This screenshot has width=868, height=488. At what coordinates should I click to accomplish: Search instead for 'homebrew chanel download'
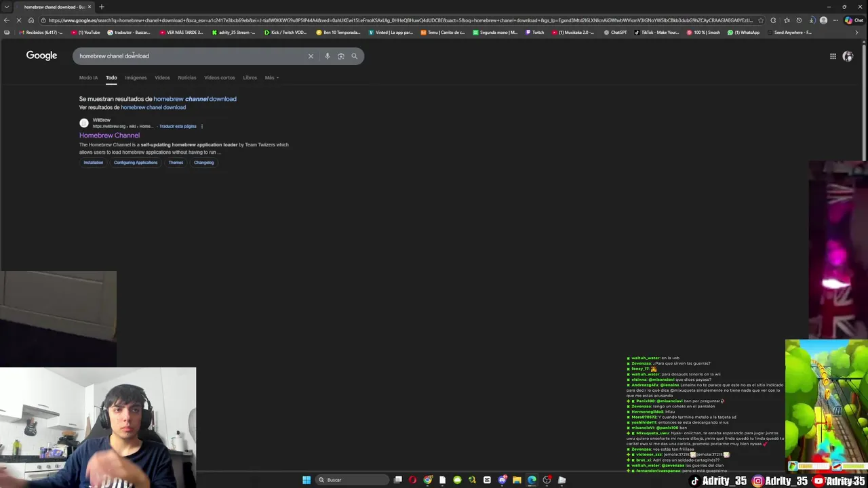click(153, 107)
